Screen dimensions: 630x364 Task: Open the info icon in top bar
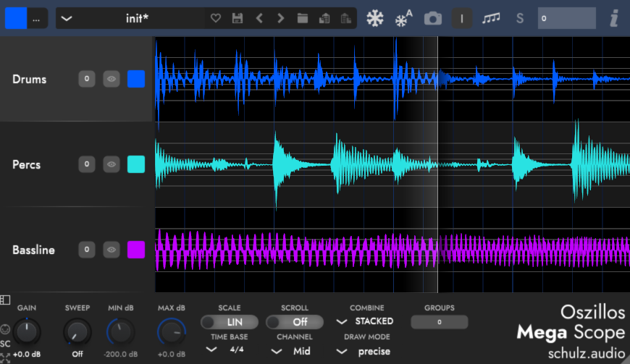pos(614,19)
